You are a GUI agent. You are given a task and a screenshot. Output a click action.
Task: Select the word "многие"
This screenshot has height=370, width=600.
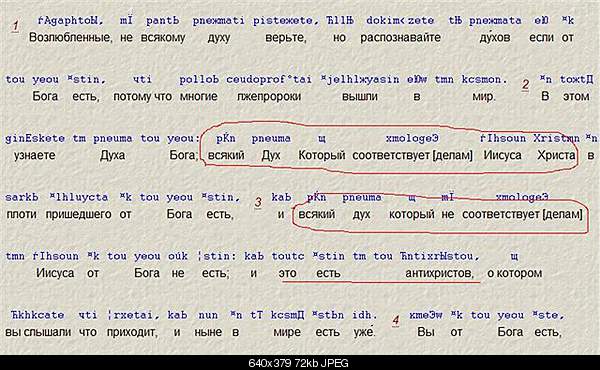click(198, 96)
